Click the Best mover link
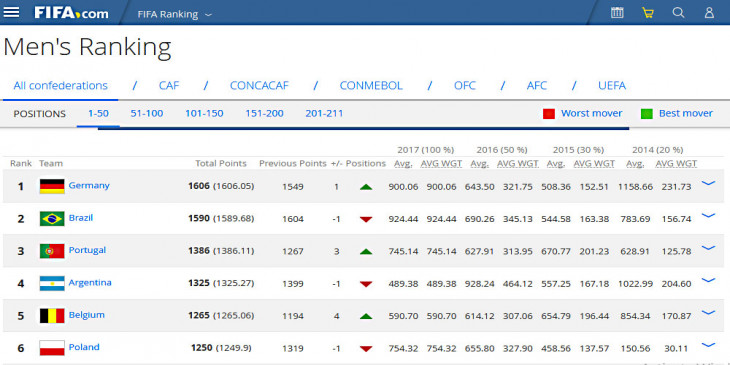The height and width of the screenshot is (365, 730). [685, 114]
